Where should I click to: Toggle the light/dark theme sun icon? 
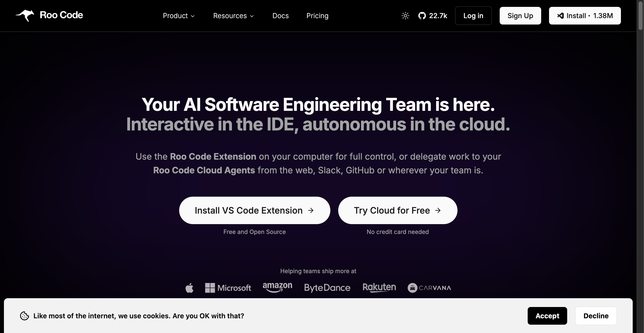click(x=405, y=16)
